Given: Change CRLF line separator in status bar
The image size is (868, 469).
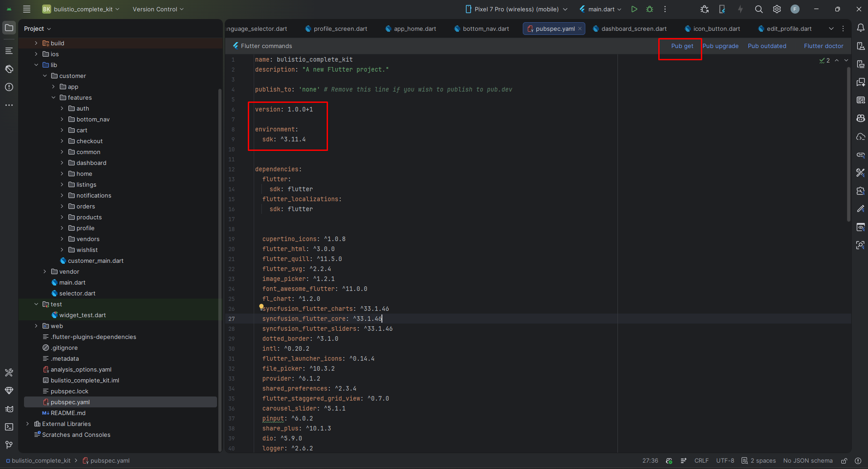Looking at the screenshot, I should 701,461.
